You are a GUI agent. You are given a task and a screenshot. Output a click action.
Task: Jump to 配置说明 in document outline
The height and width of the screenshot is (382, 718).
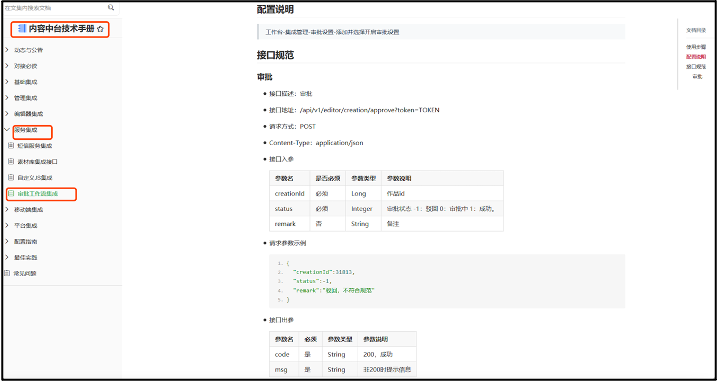(x=696, y=57)
